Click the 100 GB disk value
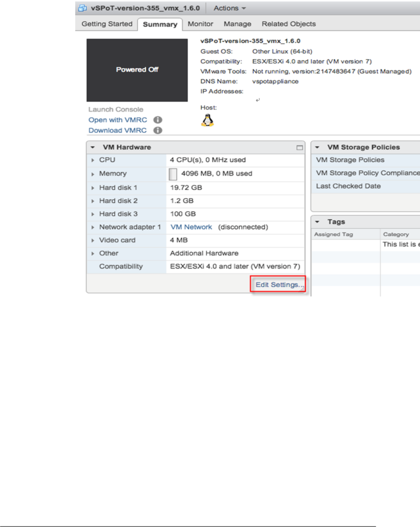Screen dimensions: 420x527 (x=183, y=214)
